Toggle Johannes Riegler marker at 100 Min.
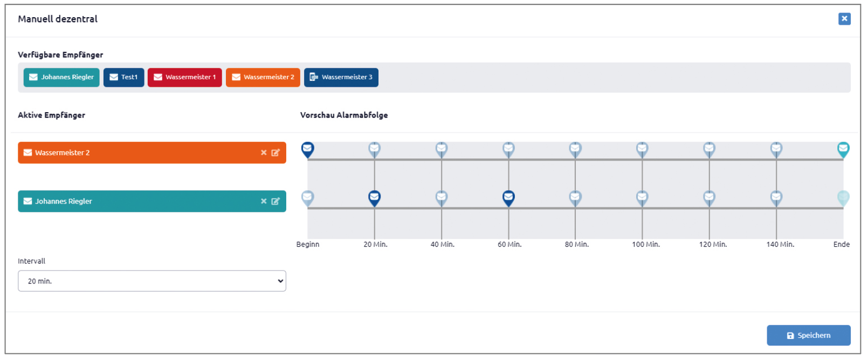868x361 pixels. click(x=642, y=198)
